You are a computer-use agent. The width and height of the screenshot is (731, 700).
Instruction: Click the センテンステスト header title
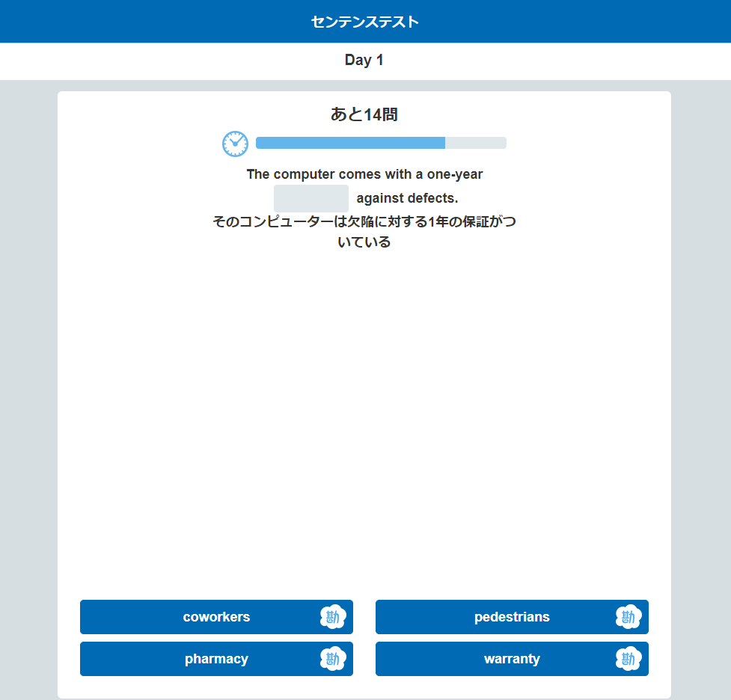(x=364, y=22)
